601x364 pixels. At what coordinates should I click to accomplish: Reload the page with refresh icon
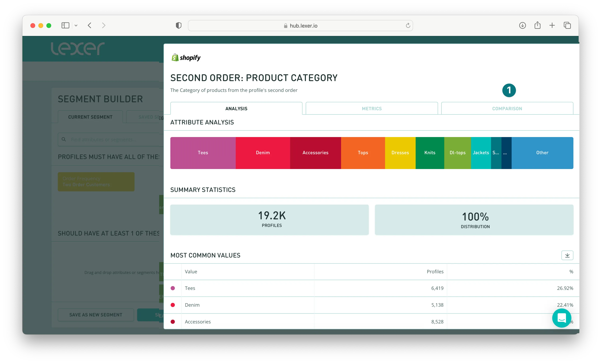click(408, 26)
